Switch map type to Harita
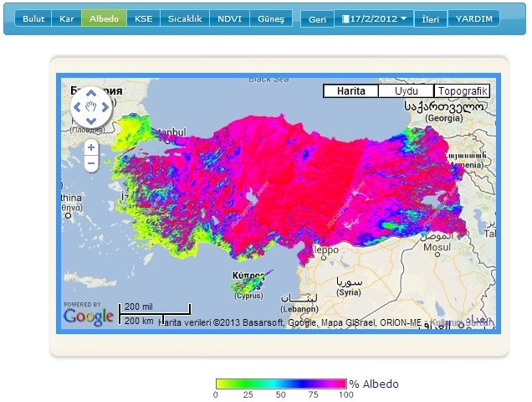The image size is (532, 402). (350, 91)
